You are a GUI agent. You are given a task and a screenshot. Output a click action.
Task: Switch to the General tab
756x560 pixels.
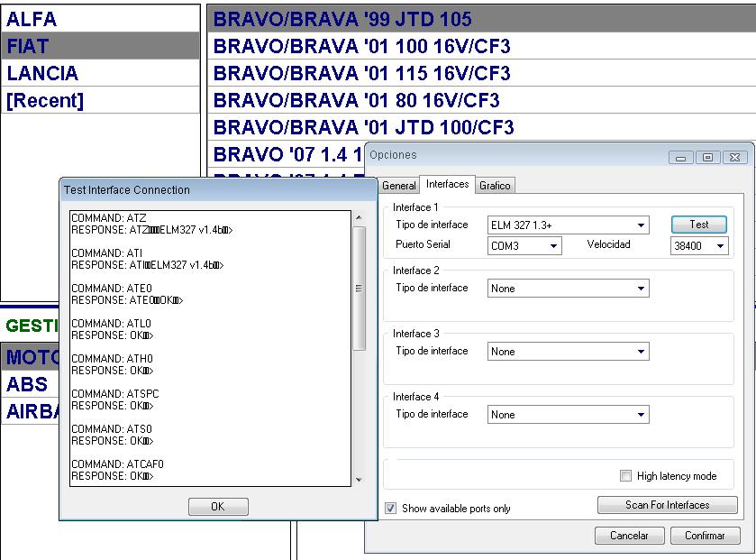point(399,185)
